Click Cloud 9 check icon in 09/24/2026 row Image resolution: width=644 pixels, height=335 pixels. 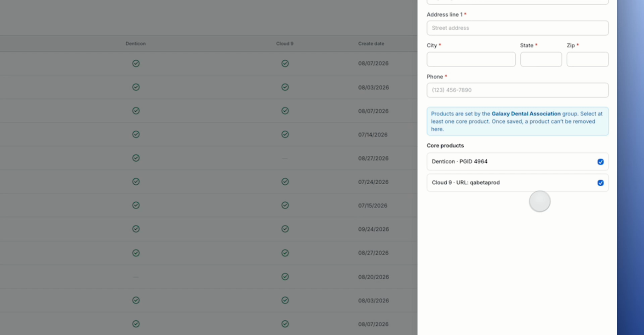point(285,229)
